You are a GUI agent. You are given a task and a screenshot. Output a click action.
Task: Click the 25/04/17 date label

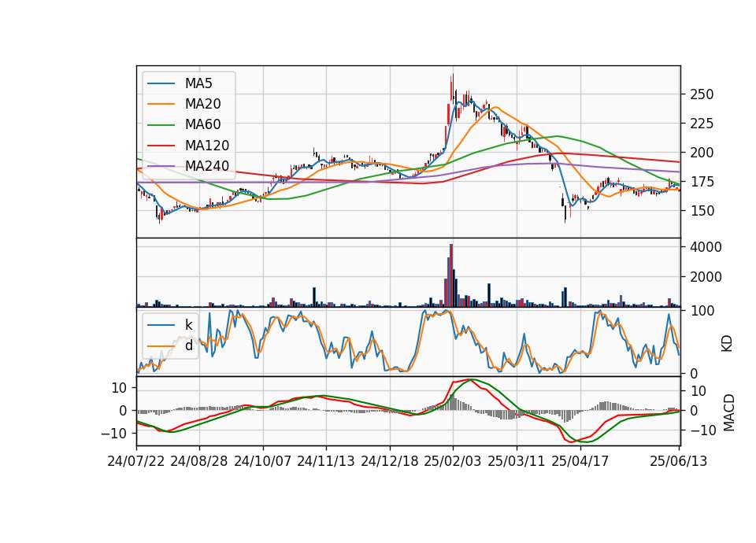tap(580, 461)
